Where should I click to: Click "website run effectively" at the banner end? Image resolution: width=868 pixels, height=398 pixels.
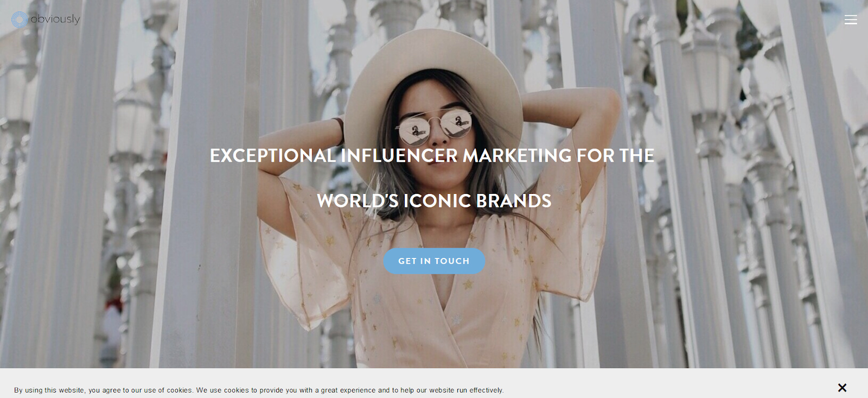467,390
